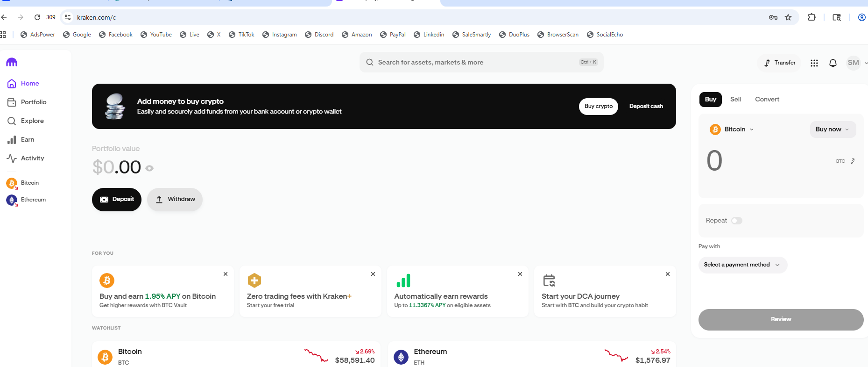
Task: Open Explore in the sidebar
Action: 26,121
